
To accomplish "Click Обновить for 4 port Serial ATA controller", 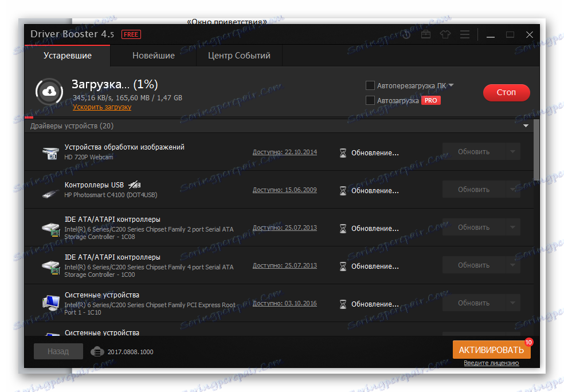I will click(473, 265).
